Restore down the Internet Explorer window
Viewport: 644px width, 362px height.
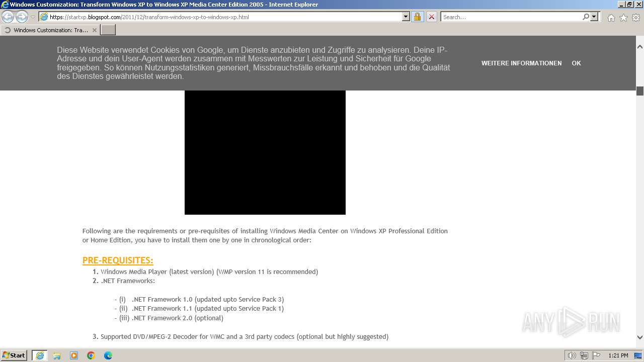tap(629, 4)
